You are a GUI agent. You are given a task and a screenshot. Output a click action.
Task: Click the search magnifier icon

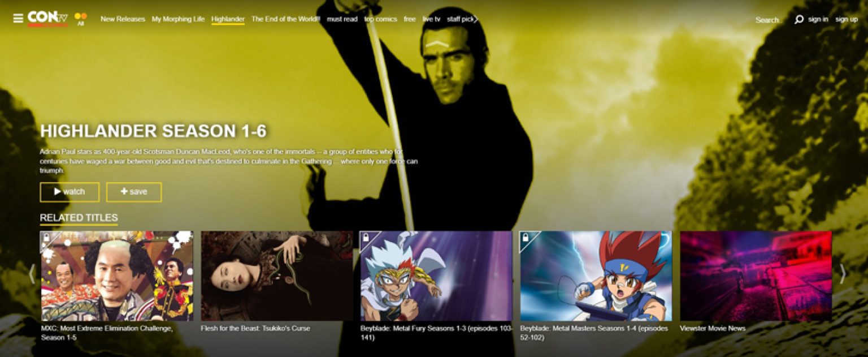click(798, 19)
